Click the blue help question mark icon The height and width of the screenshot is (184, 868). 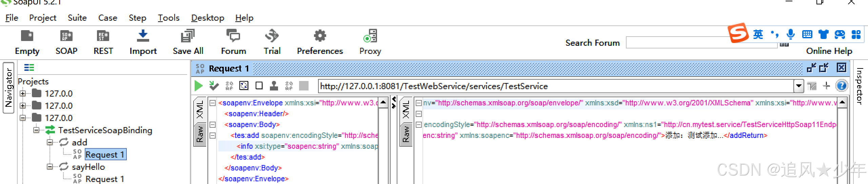coord(842,86)
